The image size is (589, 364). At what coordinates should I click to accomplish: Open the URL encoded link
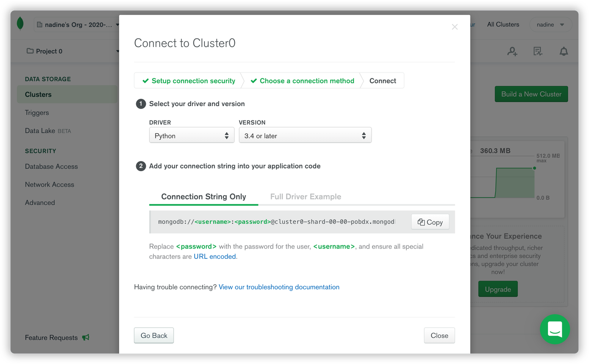coord(215,256)
